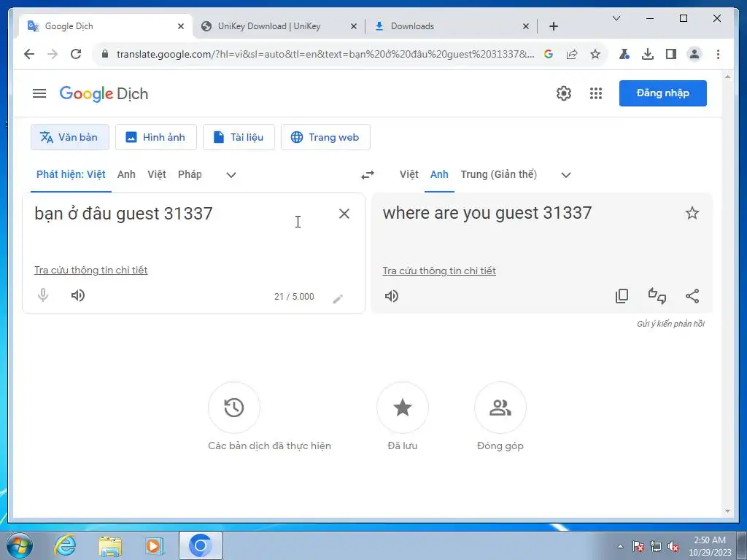Open Windows Explorer from taskbar
Viewport: 747px width, 560px height.
[110, 545]
